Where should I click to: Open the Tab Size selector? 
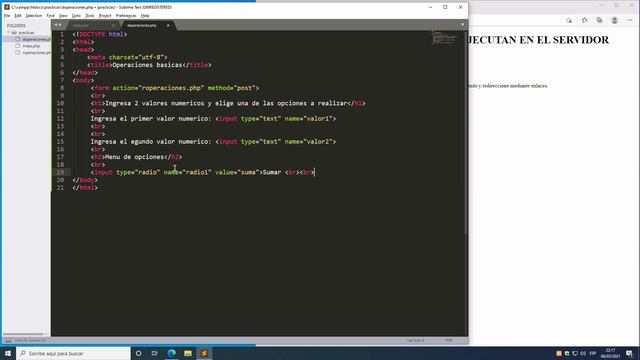tap(415, 340)
